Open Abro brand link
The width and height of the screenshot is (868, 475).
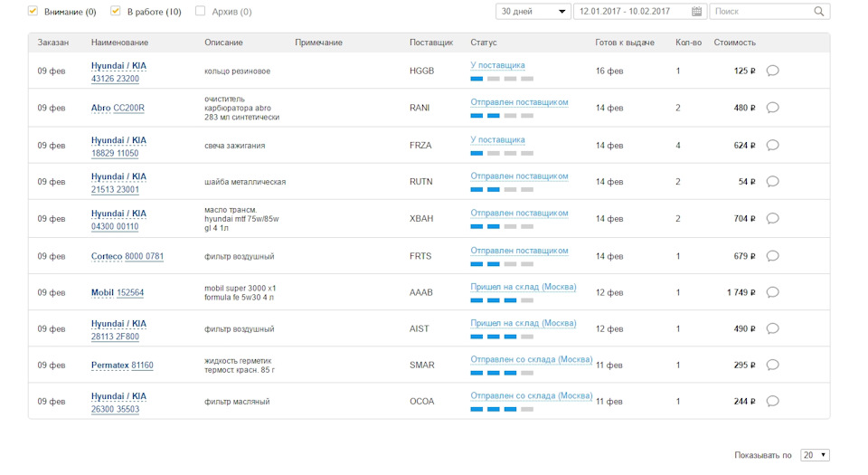(x=100, y=108)
